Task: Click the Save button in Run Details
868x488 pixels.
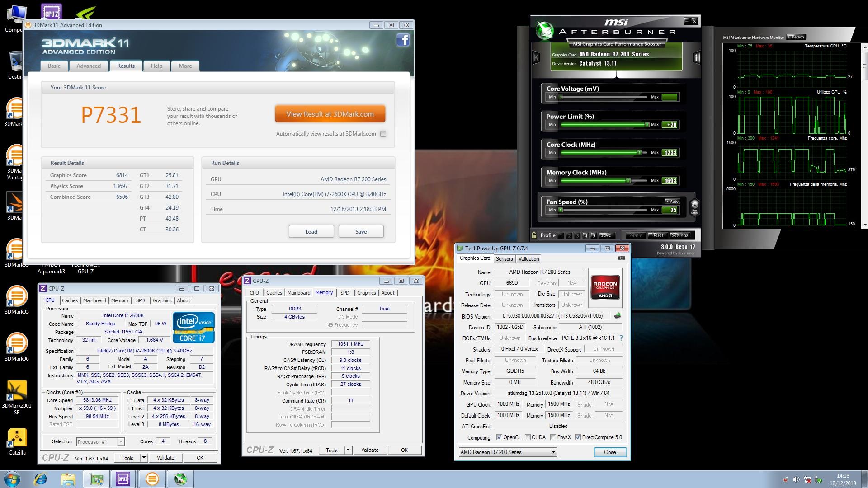Action: 361,231
